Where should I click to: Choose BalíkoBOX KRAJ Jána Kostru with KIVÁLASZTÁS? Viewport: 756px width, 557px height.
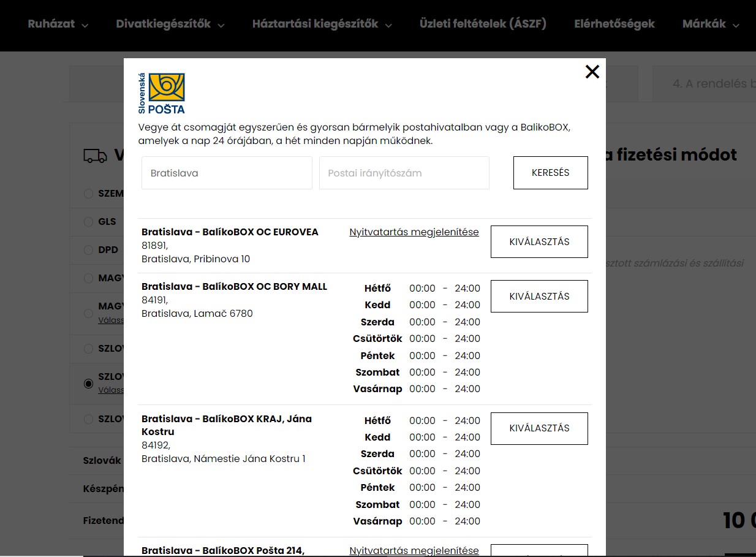point(539,428)
